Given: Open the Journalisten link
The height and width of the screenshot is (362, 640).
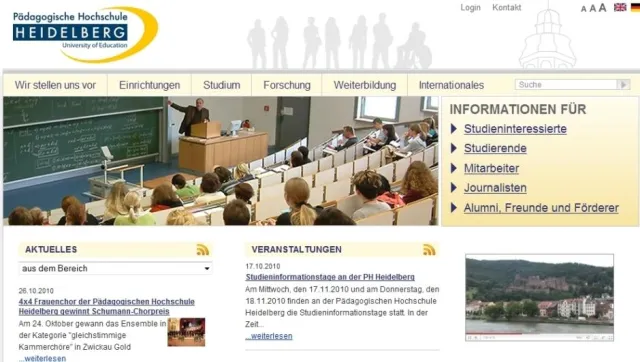Looking at the screenshot, I should click(495, 188).
